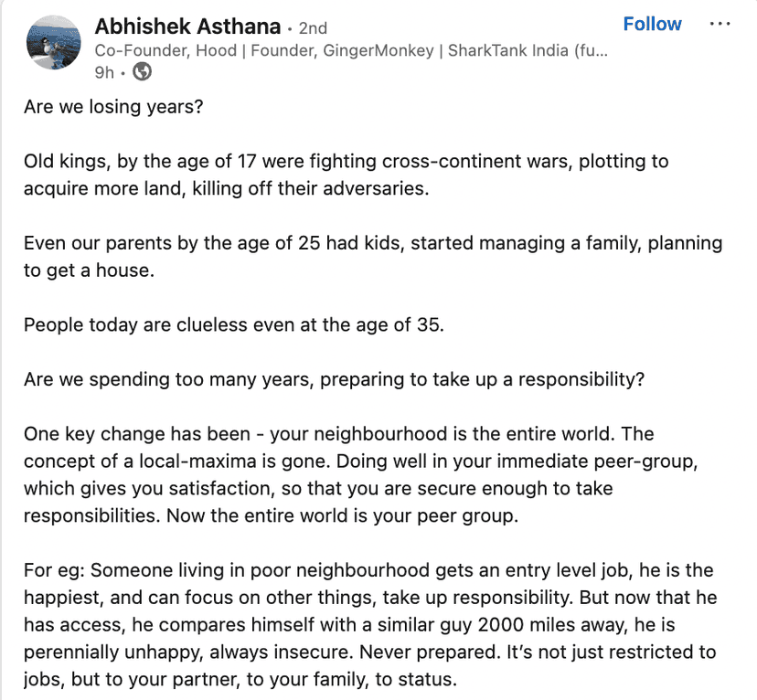This screenshot has width=757, height=700.
Task: Click the question "Are we spending too many years"
Action: (x=334, y=379)
